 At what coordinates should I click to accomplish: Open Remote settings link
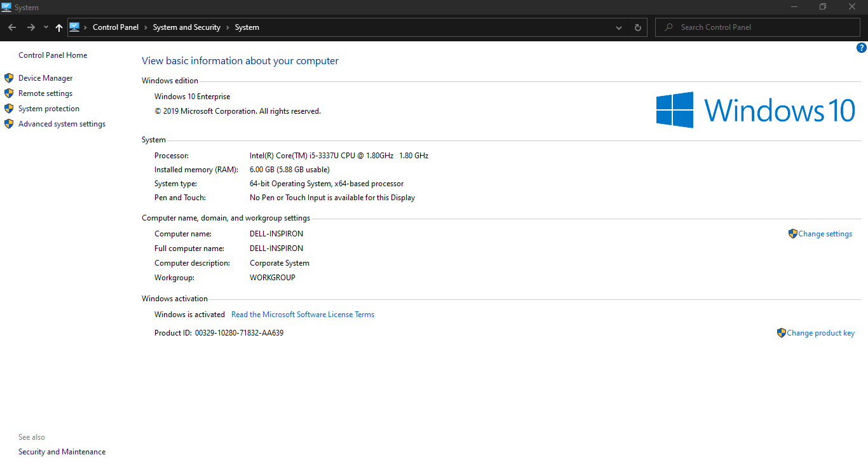click(46, 93)
